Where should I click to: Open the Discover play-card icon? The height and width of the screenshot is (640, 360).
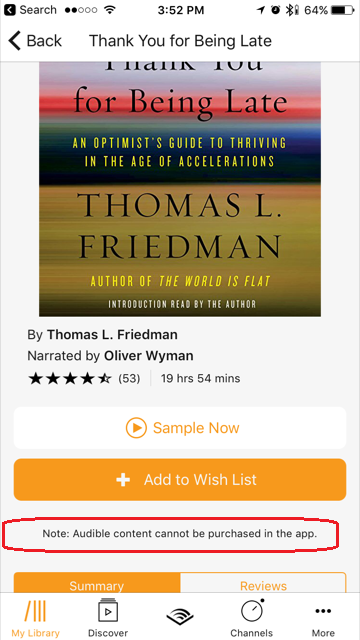108,611
